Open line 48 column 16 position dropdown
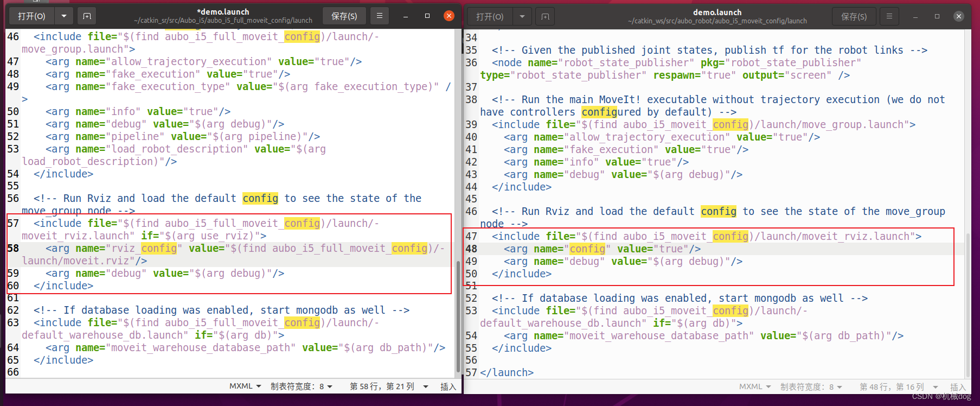The height and width of the screenshot is (406, 980). coord(899,386)
